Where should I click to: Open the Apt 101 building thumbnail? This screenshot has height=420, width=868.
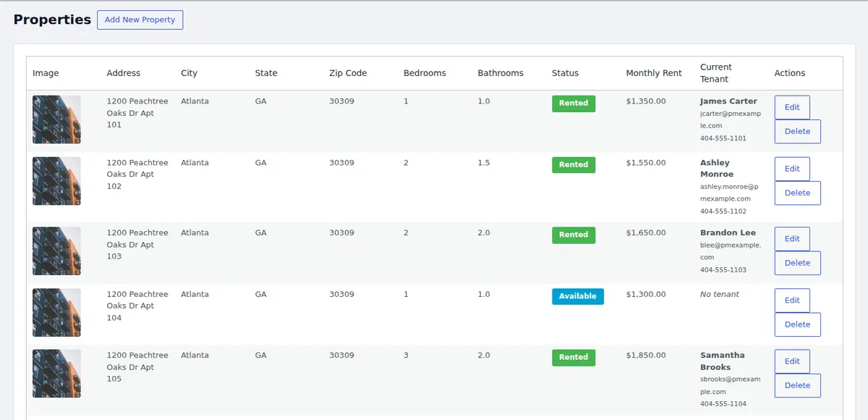[56, 119]
